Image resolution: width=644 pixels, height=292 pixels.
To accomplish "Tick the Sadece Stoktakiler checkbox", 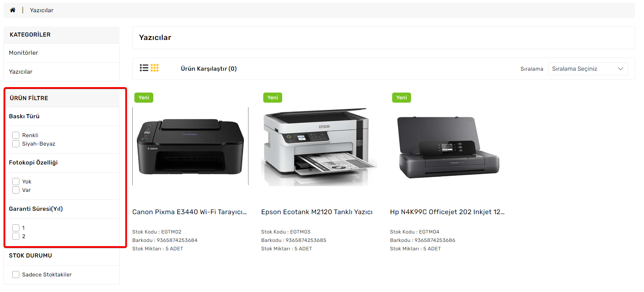I will (x=16, y=274).
